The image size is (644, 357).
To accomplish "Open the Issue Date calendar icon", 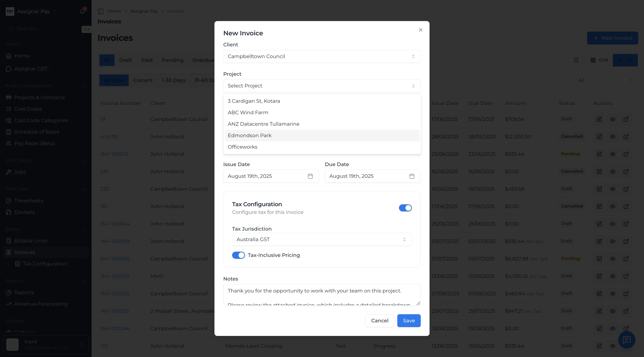I will click(x=310, y=176).
